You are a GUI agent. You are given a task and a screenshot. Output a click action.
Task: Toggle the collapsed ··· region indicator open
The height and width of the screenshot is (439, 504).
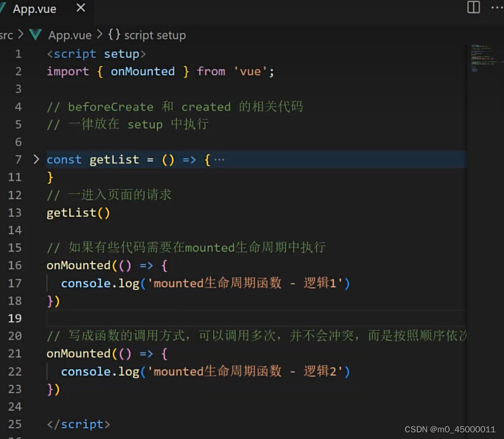[219, 159]
